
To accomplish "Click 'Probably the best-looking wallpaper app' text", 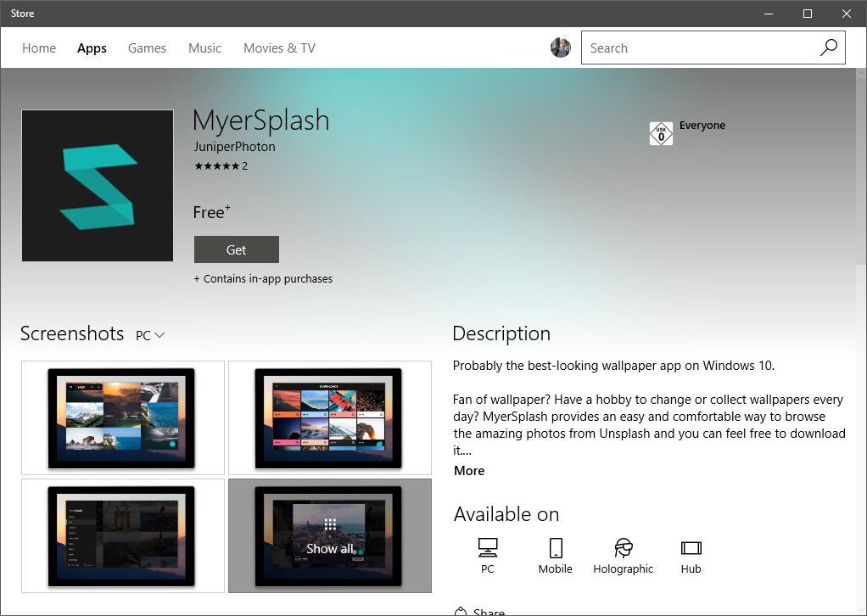I will (613, 366).
